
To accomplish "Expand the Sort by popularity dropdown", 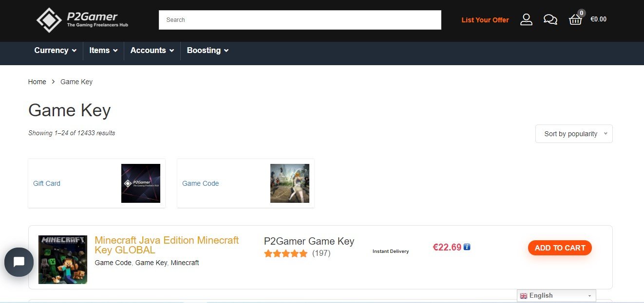I will point(574,134).
